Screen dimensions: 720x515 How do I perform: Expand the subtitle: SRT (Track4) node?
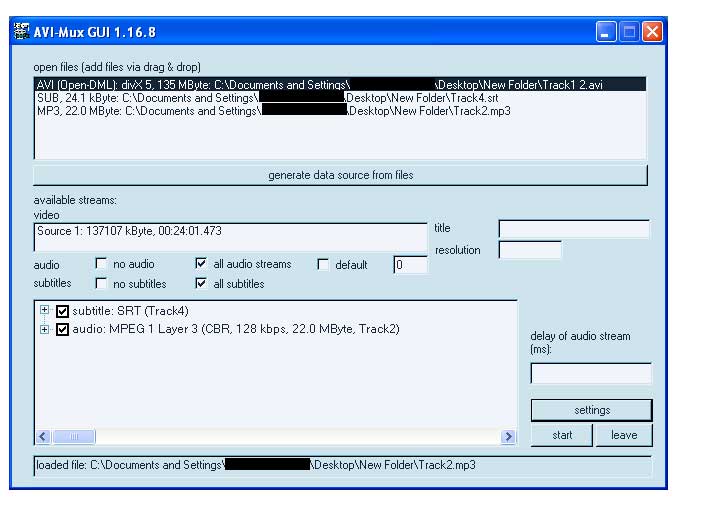(44, 310)
